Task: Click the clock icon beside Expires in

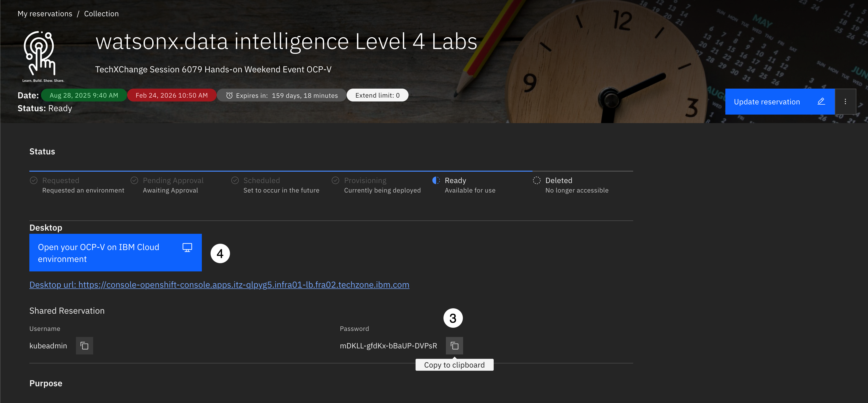Action: [x=229, y=95]
